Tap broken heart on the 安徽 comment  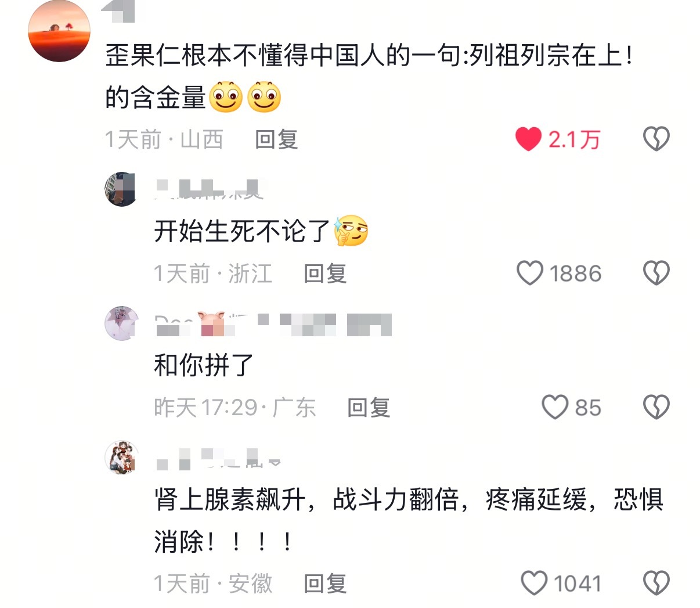pyautogui.click(x=656, y=584)
